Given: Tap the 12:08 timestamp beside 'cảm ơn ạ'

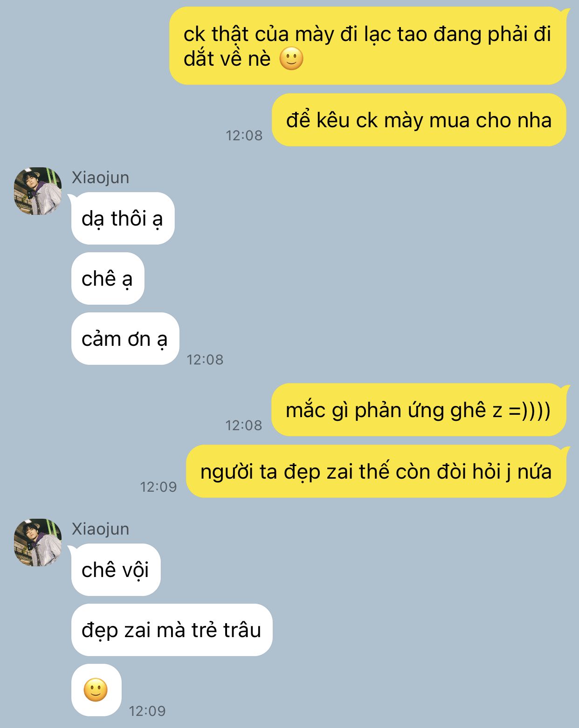Looking at the screenshot, I should pos(205,360).
